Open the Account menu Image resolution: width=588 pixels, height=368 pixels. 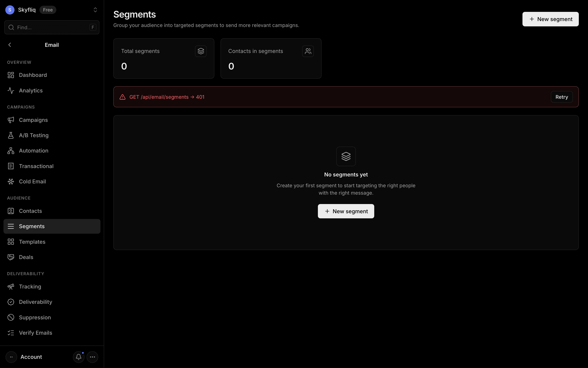point(24,357)
